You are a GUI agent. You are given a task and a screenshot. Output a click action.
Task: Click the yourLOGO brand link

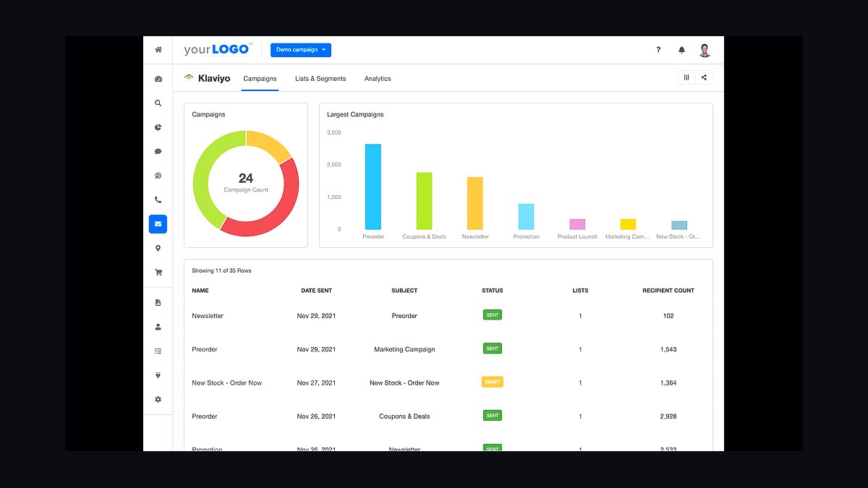(x=218, y=50)
